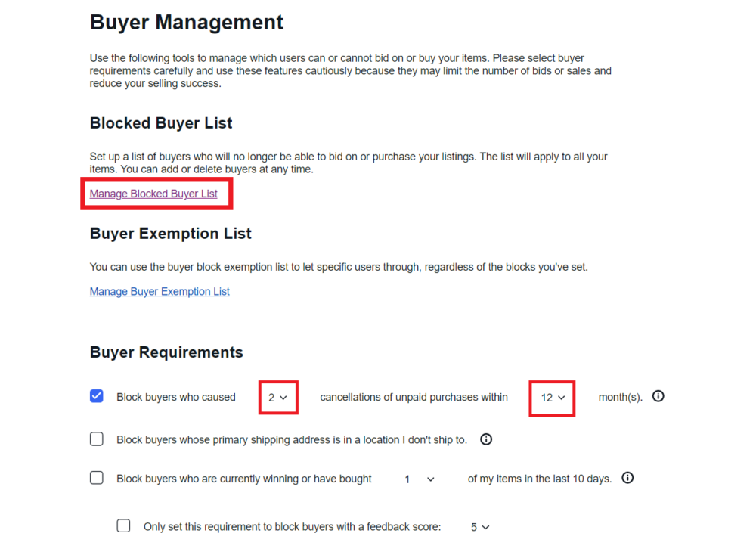Click the exemption list description paragraph
The width and height of the screenshot is (756, 558).
click(339, 266)
